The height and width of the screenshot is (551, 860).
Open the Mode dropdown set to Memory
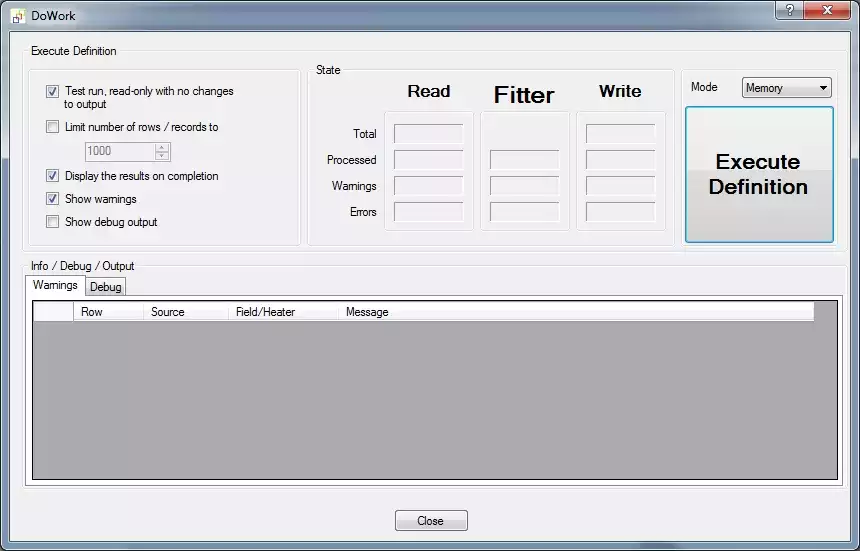[786, 88]
